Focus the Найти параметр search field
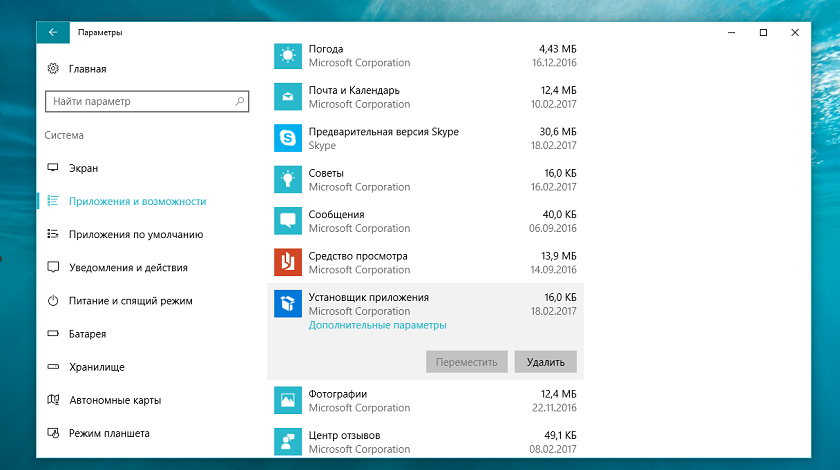Image resolution: width=840 pixels, height=470 pixels. (147, 101)
